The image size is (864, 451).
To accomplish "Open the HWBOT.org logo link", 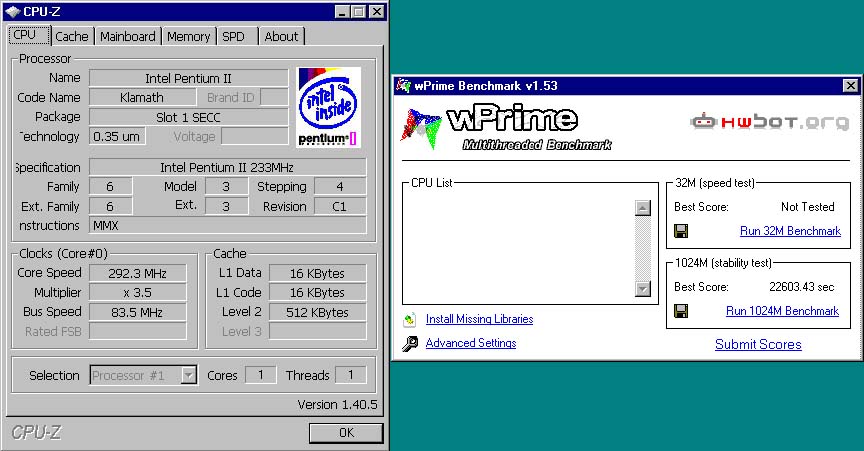I will [x=769, y=121].
